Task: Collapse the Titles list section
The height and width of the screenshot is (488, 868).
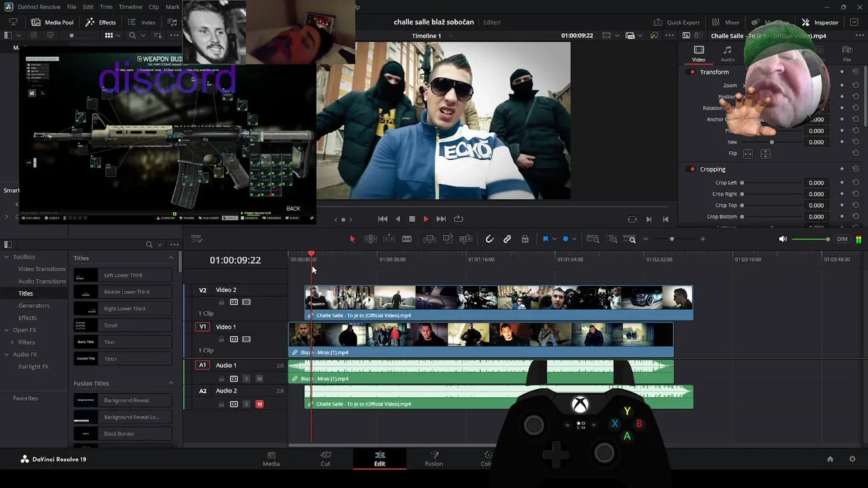Action: tap(171, 258)
